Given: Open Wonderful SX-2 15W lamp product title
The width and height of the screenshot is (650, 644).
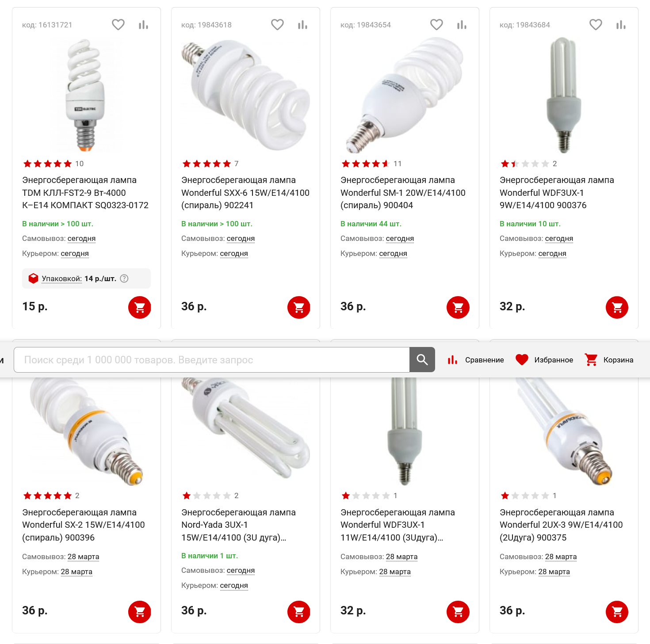Looking at the screenshot, I should tap(84, 525).
